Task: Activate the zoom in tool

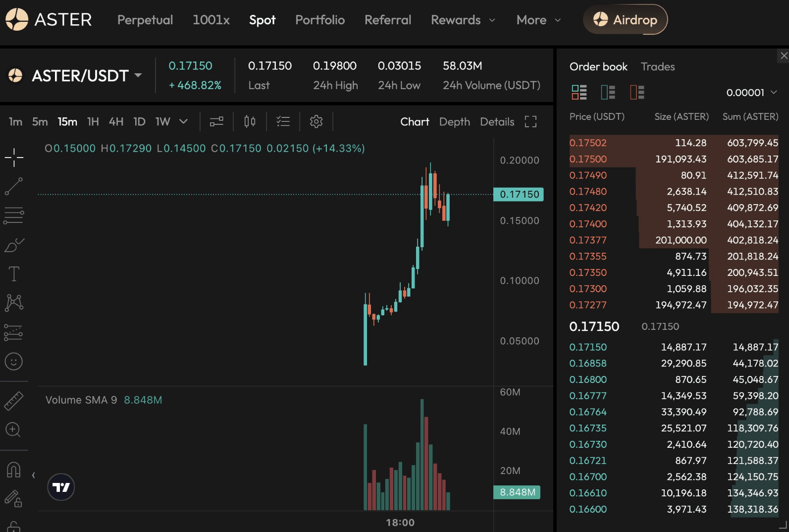Action: [x=13, y=429]
